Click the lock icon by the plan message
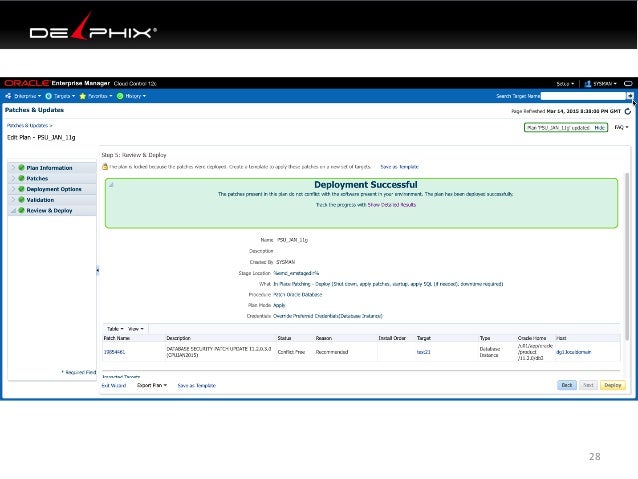The height and width of the screenshot is (479, 638). tap(105, 166)
